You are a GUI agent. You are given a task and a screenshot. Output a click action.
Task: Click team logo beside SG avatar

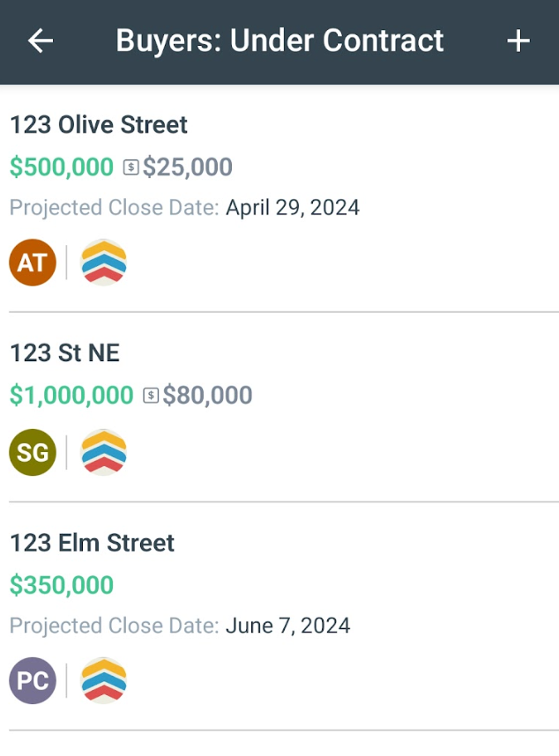tap(104, 452)
